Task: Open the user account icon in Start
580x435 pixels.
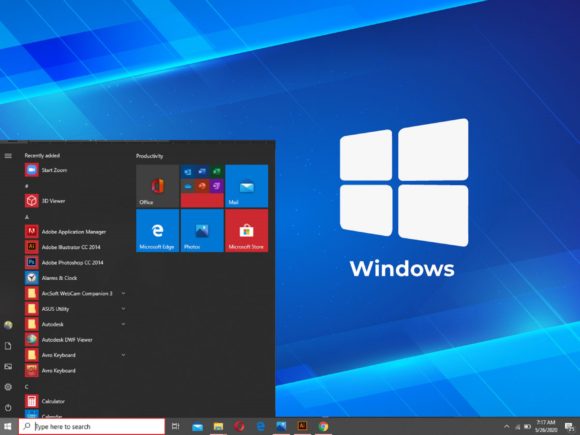Action: click(x=8, y=325)
